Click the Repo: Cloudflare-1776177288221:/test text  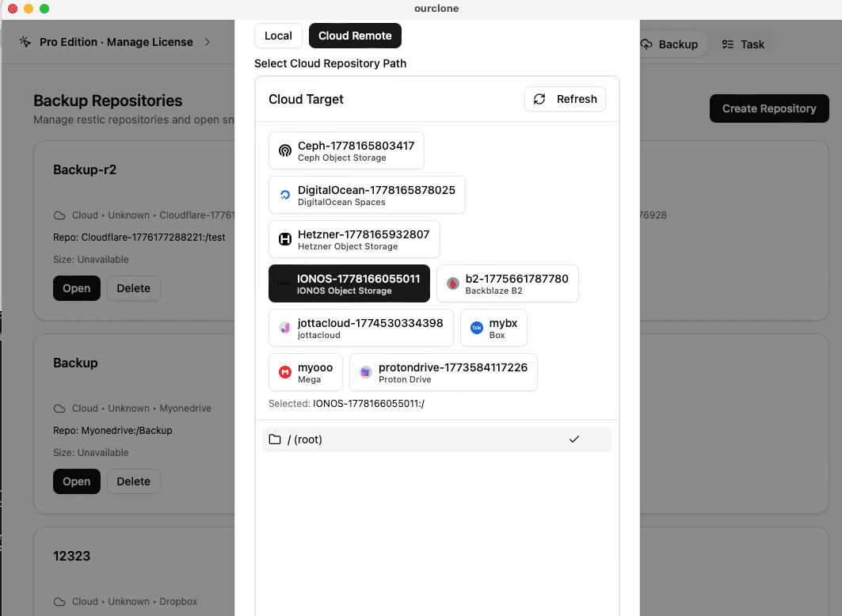pyautogui.click(x=139, y=238)
